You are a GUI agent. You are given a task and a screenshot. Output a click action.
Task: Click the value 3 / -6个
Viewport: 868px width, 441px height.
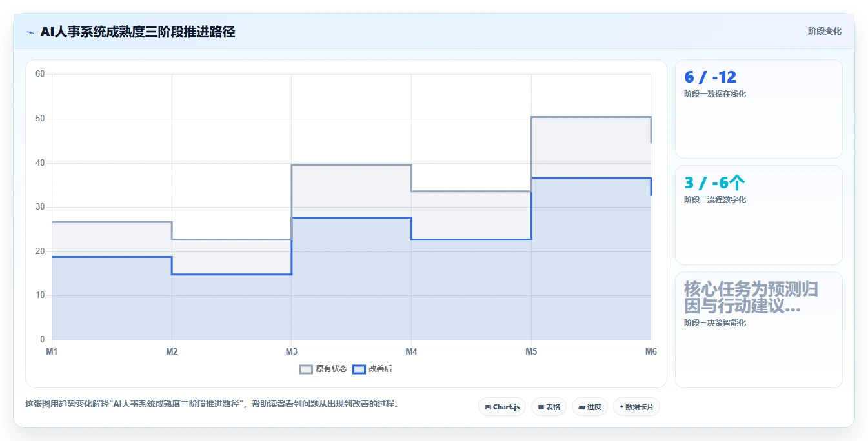[x=715, y=183]
